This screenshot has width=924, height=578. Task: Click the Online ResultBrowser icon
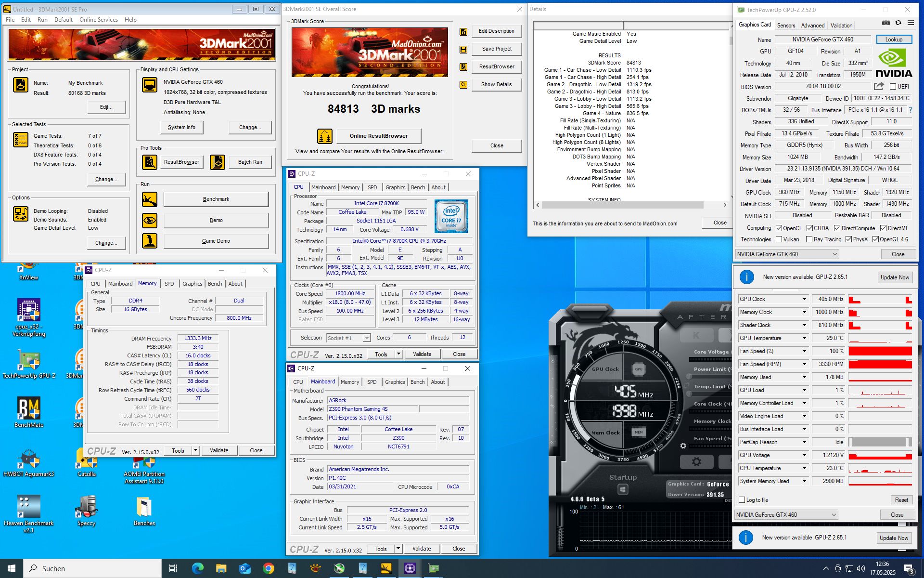tap(325, 136)
